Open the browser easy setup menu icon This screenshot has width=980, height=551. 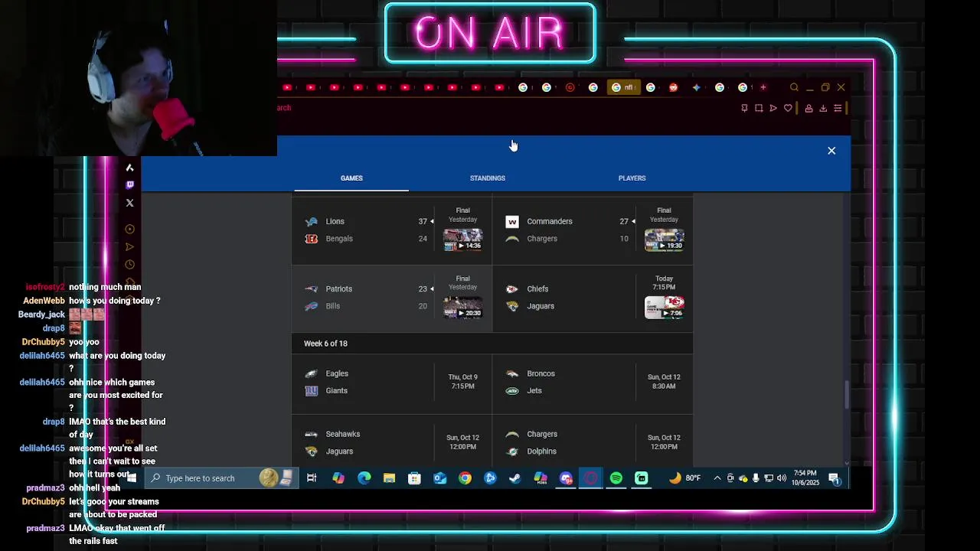838,109
